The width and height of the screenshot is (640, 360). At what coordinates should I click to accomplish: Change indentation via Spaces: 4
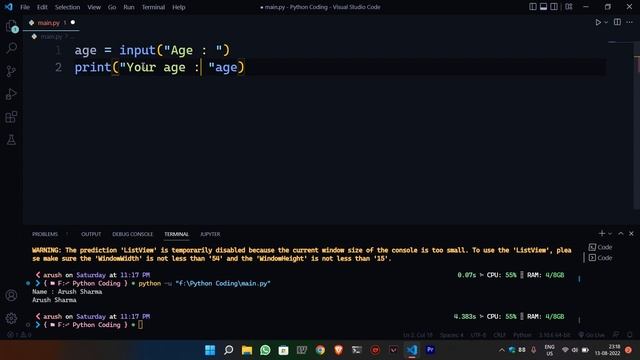pos(451,335)
